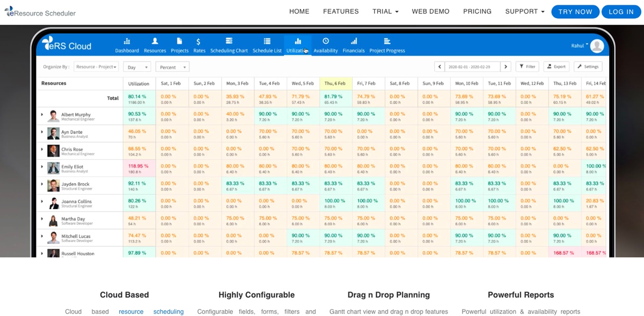Click the Schedule List icon
Image resolution: width=644 pixels, height=316 pixels.
coord(267,42)
